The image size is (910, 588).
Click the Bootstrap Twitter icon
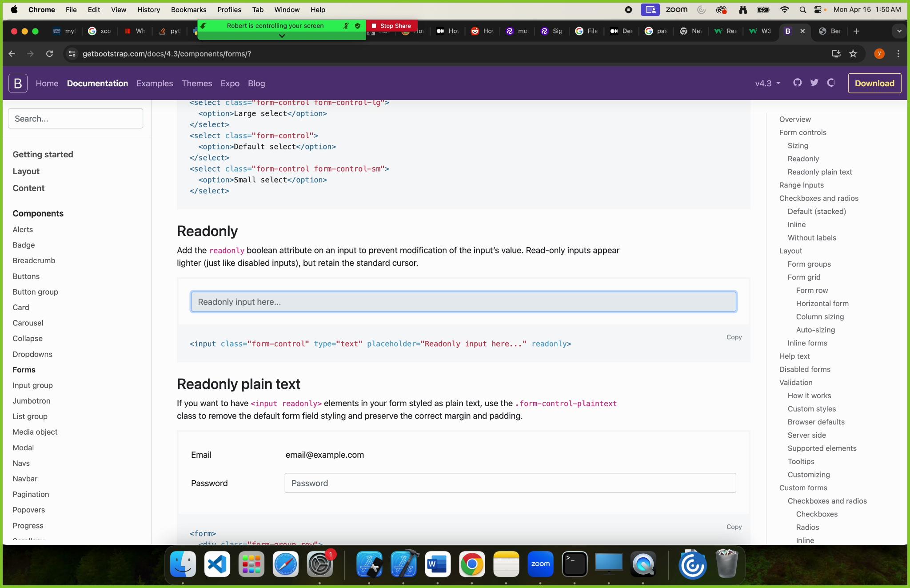814,83
